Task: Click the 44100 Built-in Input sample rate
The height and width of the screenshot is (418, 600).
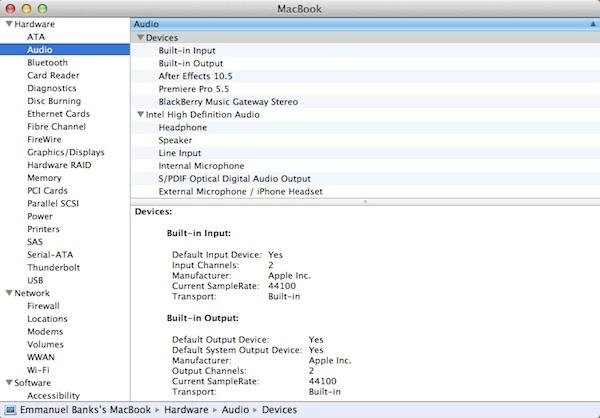Action: tap(282, 286)
